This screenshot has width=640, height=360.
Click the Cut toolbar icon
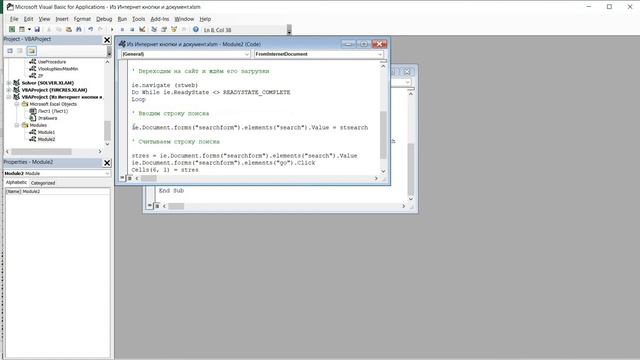(49, 29)
